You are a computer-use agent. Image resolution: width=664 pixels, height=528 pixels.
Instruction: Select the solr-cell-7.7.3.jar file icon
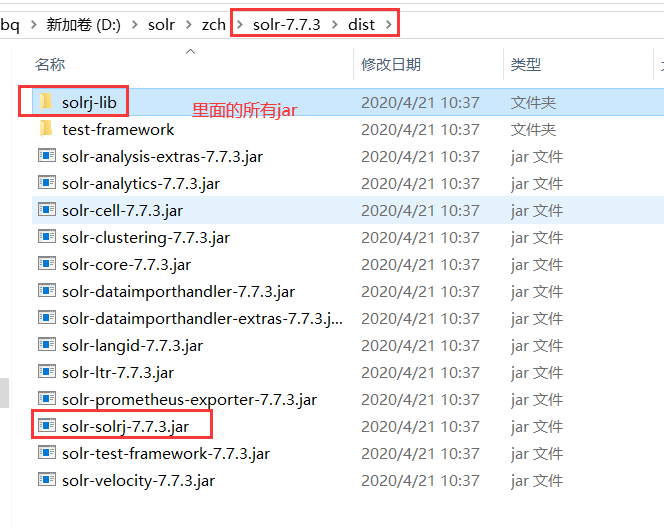(x=47, y=209)
